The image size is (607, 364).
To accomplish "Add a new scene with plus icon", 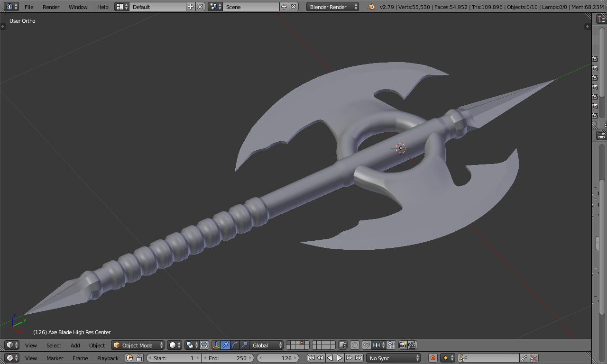I will pos(284,7).
